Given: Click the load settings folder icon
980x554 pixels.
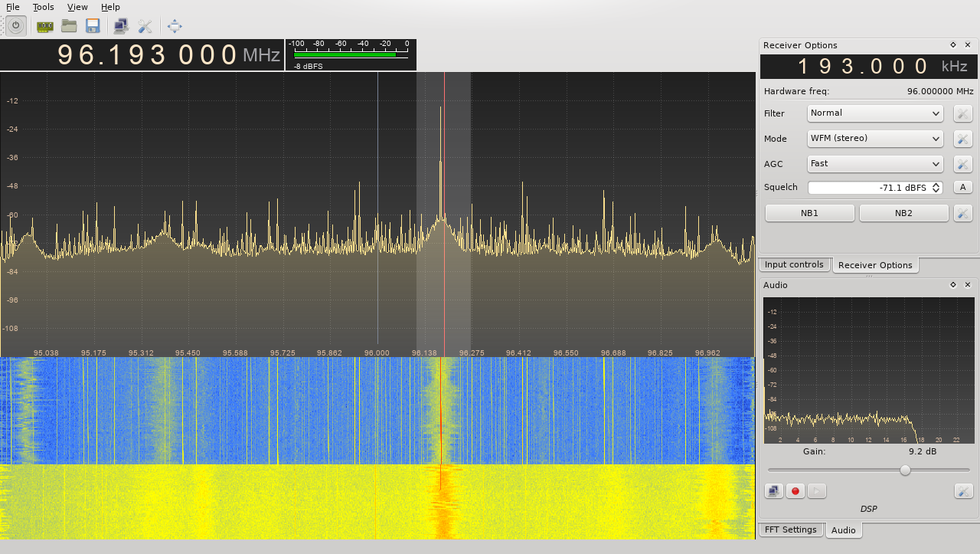Looking at the screenshot, I should (x=69, y=26).
